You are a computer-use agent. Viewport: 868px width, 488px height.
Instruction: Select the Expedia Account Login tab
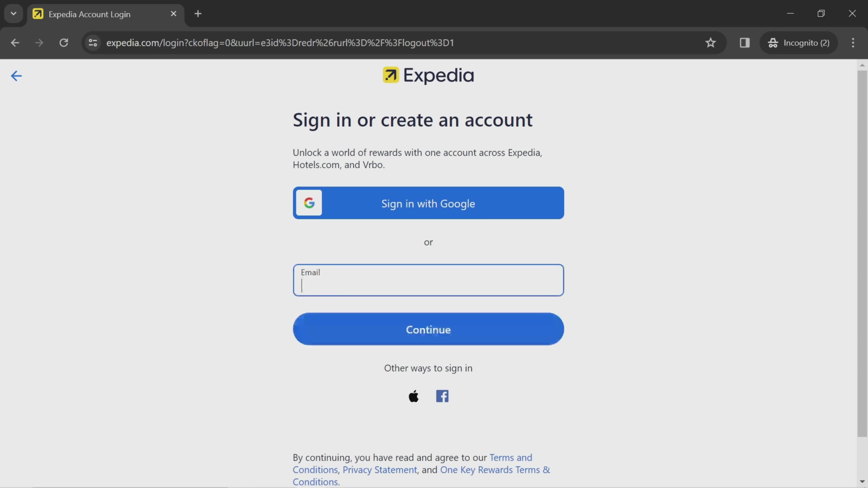[x=106, y=14]
